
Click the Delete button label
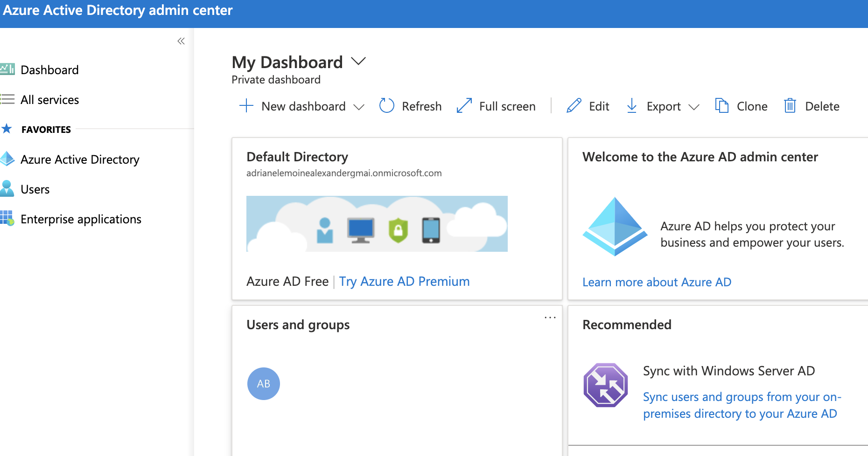tap(822, 106)
